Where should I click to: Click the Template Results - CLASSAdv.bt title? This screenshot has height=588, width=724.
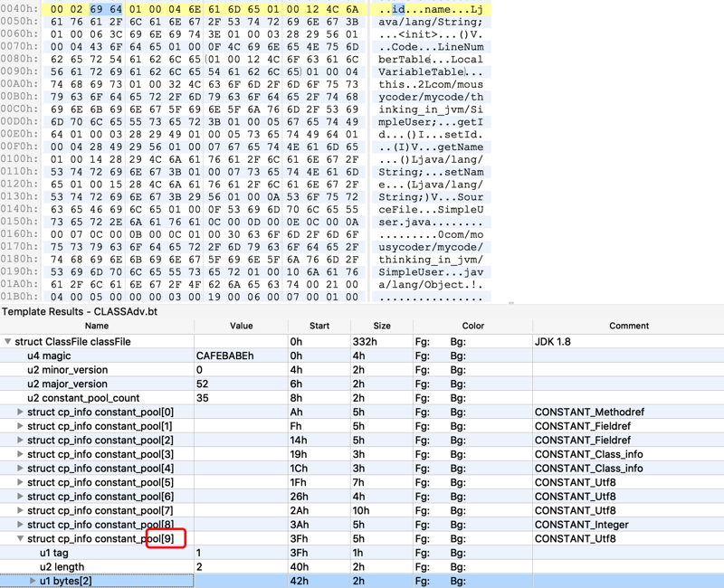coord(80,311)
